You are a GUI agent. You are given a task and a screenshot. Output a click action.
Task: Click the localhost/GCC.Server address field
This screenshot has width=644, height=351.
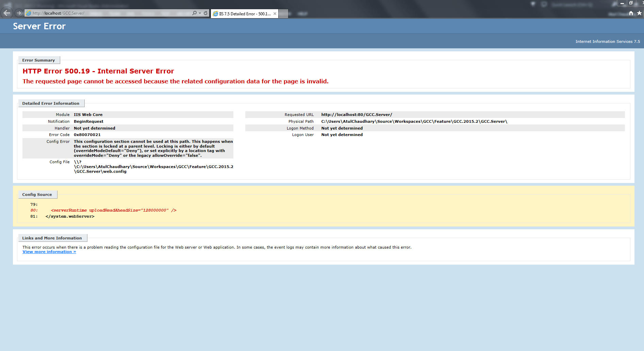(109, 13)
